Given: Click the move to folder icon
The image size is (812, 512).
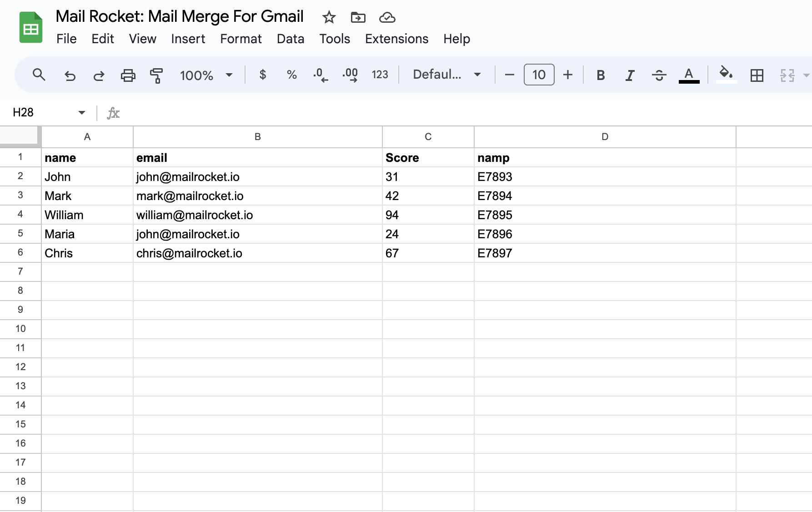Looking at the screenshot, I should (x=358, y=18).
